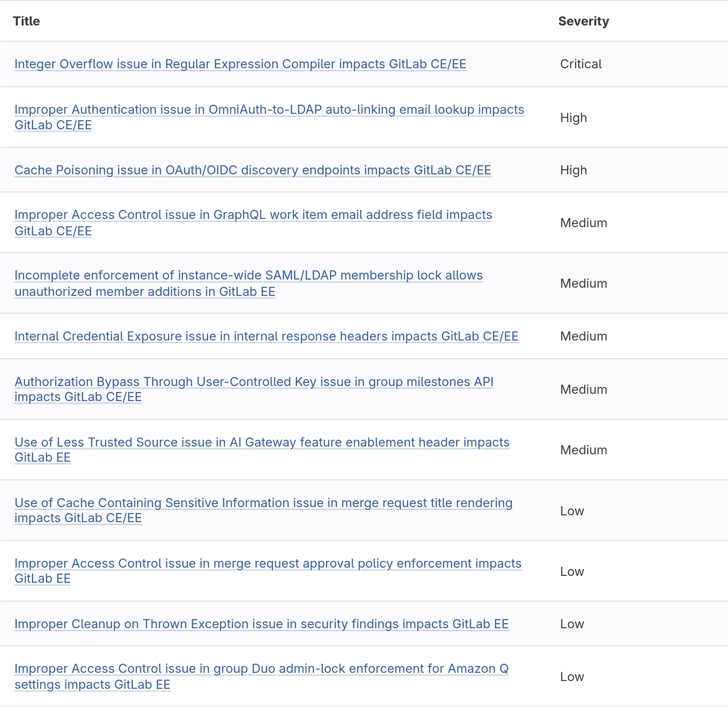Open Authorization Bypass in group milestones API link
Image resolution: width=728 pixels, height=707 pixels.
click(254, 389)
